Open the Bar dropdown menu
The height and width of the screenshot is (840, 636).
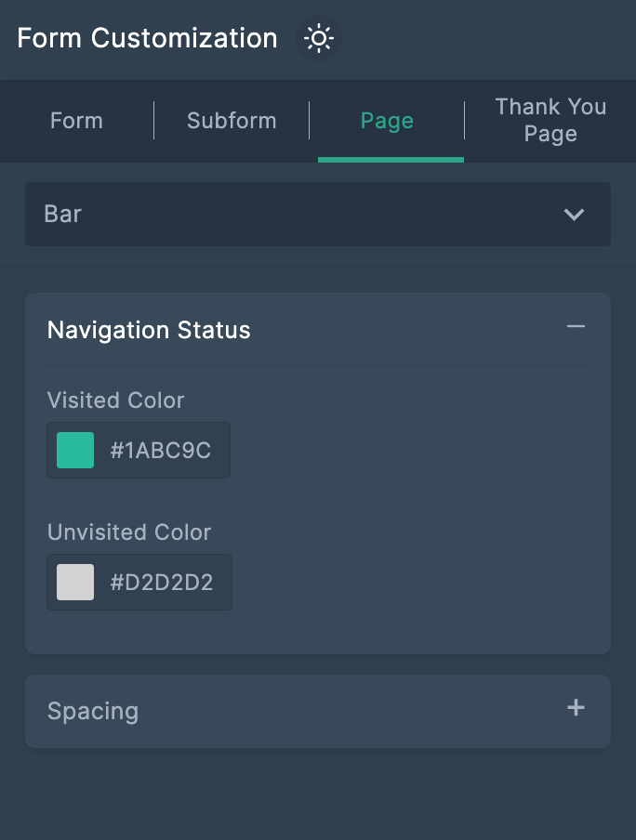click(316, 215)
